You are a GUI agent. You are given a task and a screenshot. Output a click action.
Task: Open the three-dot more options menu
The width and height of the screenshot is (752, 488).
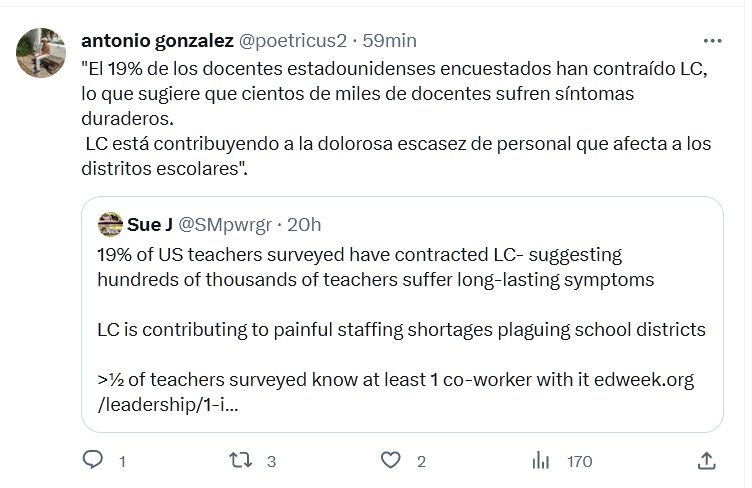[712, 41]
